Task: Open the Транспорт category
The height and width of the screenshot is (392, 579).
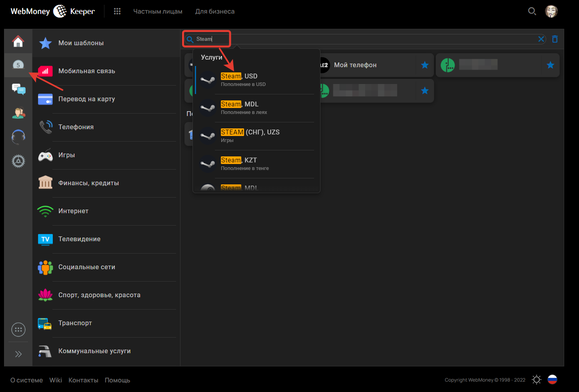Action: pos(106,323)
